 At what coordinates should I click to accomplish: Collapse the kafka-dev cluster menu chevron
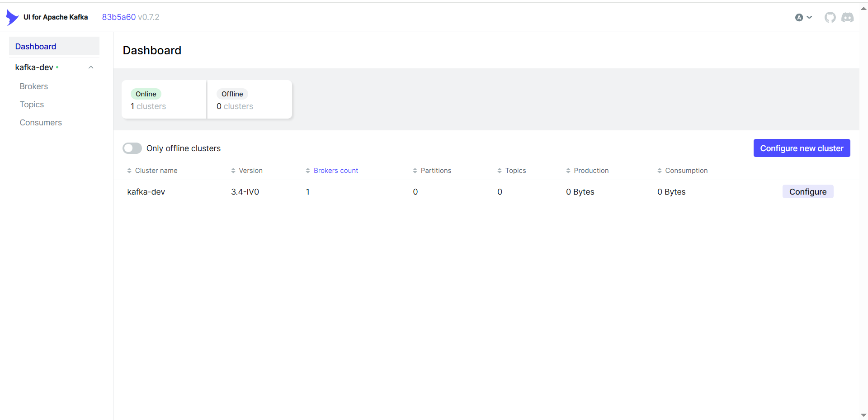91,67
